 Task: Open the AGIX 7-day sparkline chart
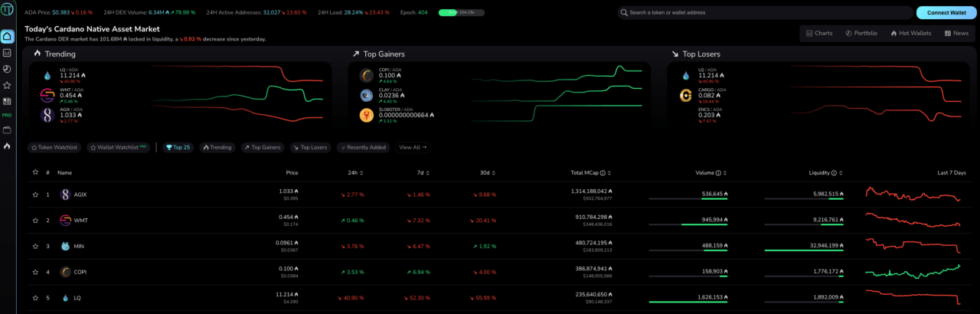[x=913, y=195]
